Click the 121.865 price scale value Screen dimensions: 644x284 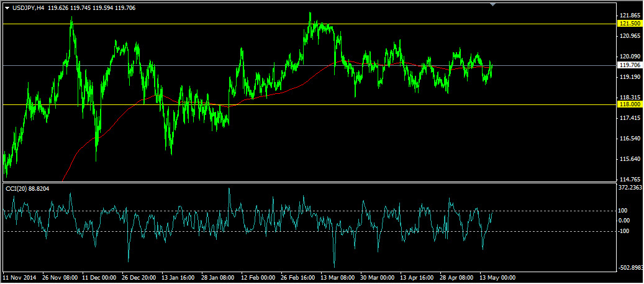(x=630, y=16)
